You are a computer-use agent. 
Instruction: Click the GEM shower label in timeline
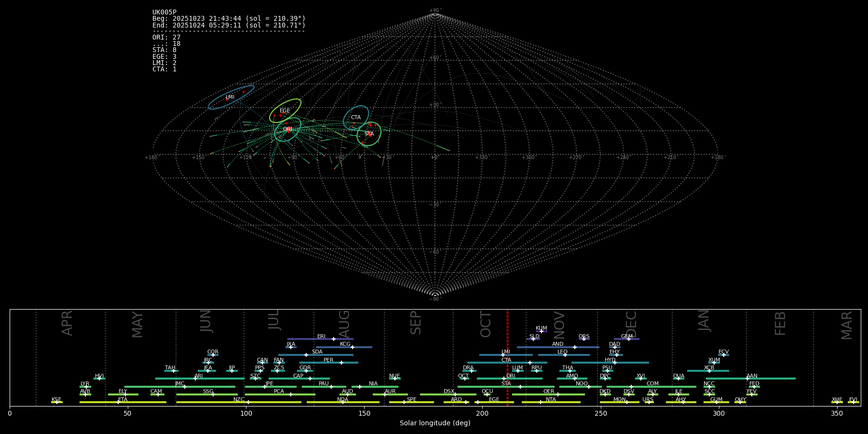627,337
